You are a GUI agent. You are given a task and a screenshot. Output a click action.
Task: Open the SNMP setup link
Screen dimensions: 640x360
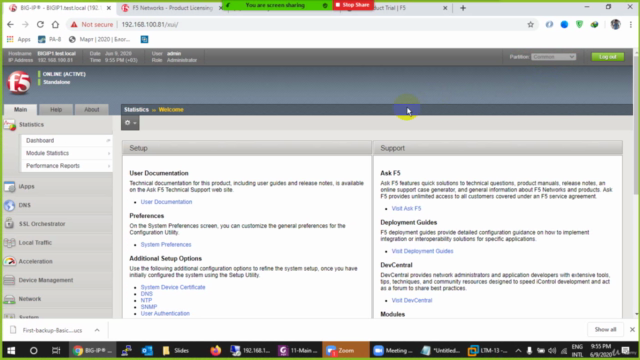(x=149, y=307)
